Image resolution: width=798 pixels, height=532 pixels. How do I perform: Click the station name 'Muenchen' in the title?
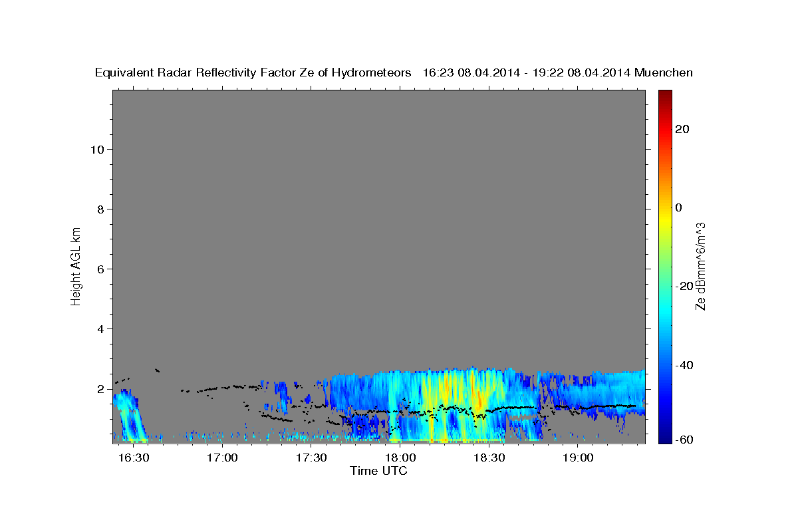[664, 73]
